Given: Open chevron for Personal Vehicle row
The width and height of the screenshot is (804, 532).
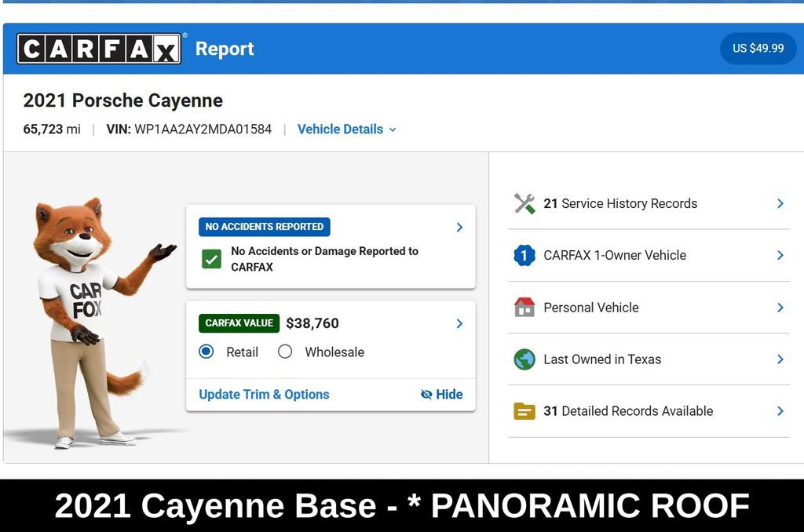Looking at the screenshot, I should 780,308.
